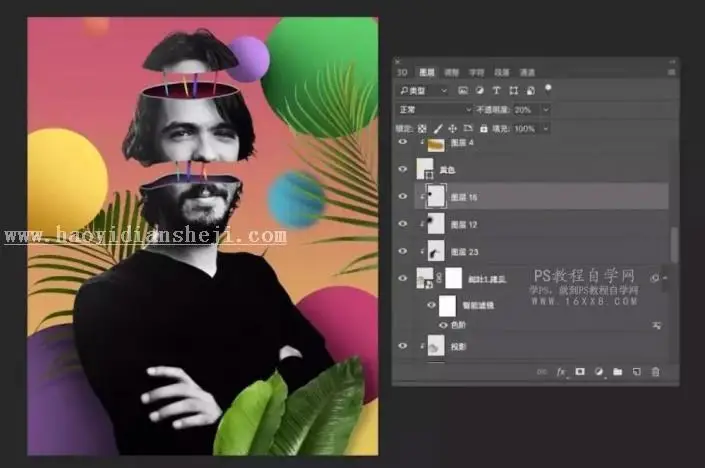Toggle visibility of 图层 12
This screenshot has width=705, height=468.
coord(403,224)
